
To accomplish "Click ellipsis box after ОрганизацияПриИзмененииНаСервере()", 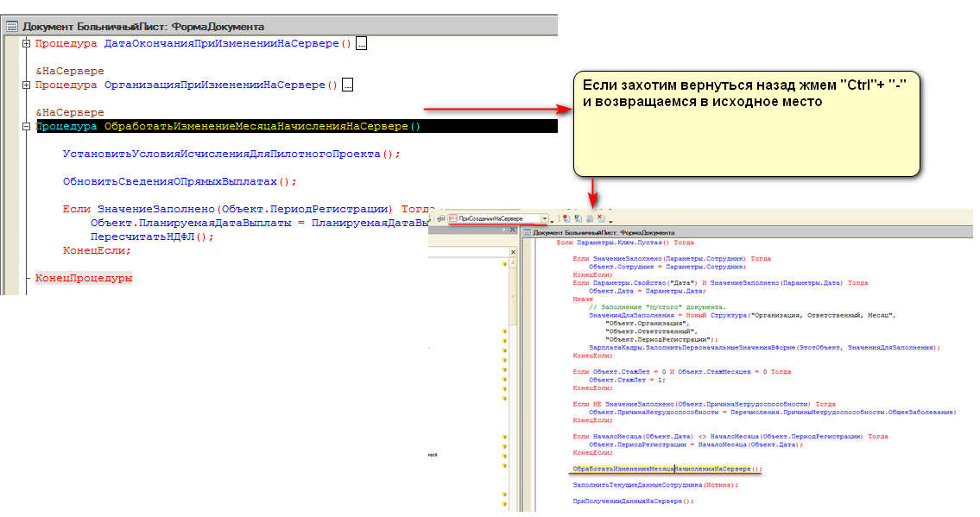I will pyautogui.click(x=347, y=85).
